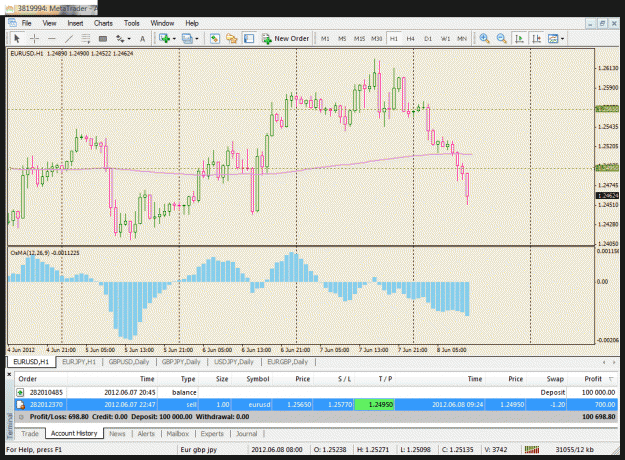Click the New Chart icon
Screen dimensions: 625x460
pyautogui.click(x=164, y=39)
